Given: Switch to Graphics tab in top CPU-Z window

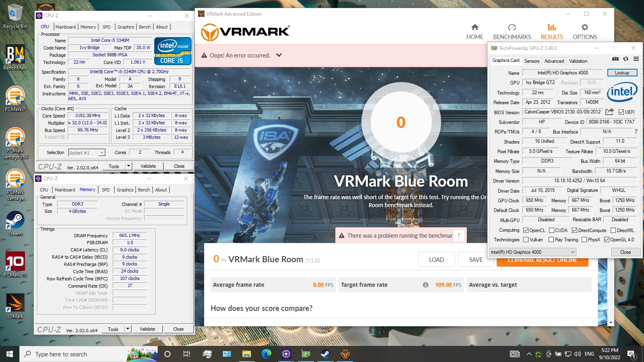Looking at the screenshot, I should tap(126, 27).
